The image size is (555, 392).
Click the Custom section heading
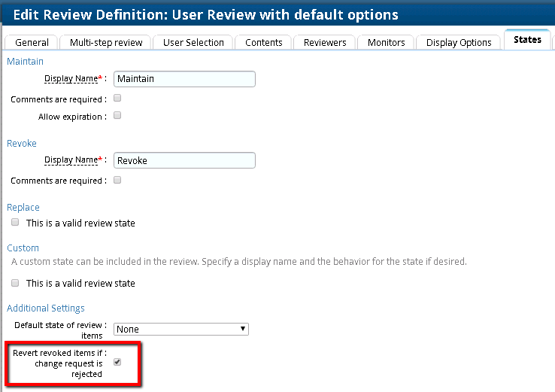click(23, 248)
